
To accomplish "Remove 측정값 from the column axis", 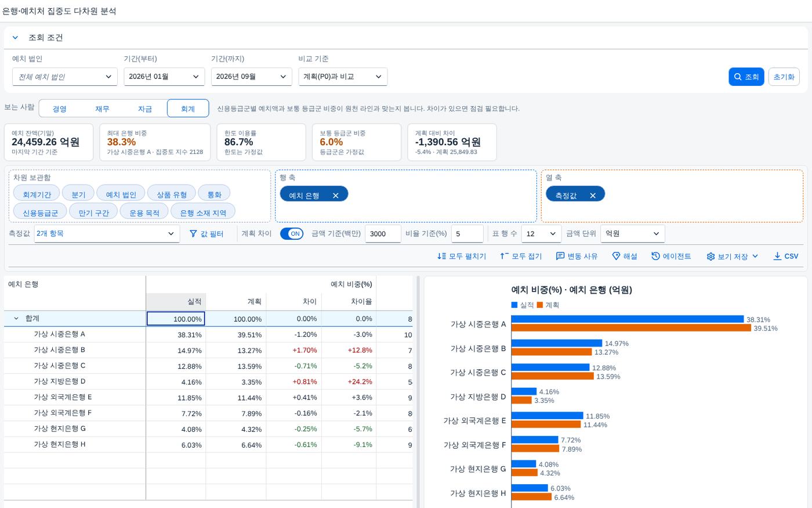I will [x=593, y=196].
